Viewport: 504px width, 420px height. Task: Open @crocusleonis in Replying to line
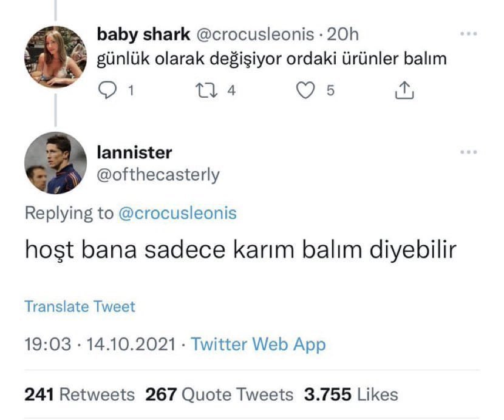click(x=177, y=213)
